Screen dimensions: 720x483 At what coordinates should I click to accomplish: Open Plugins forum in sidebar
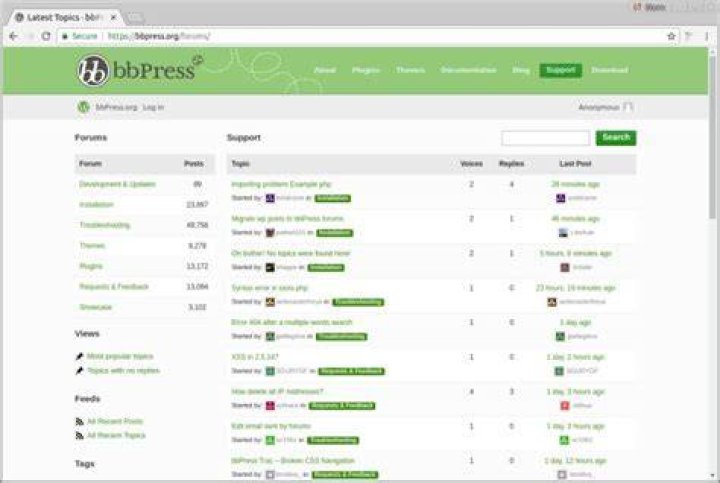point(91,266)
